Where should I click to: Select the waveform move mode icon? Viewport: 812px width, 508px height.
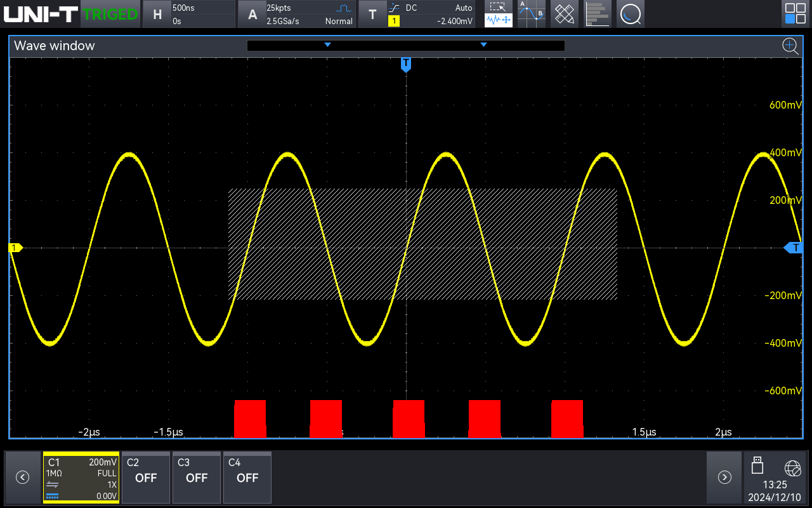499,21
